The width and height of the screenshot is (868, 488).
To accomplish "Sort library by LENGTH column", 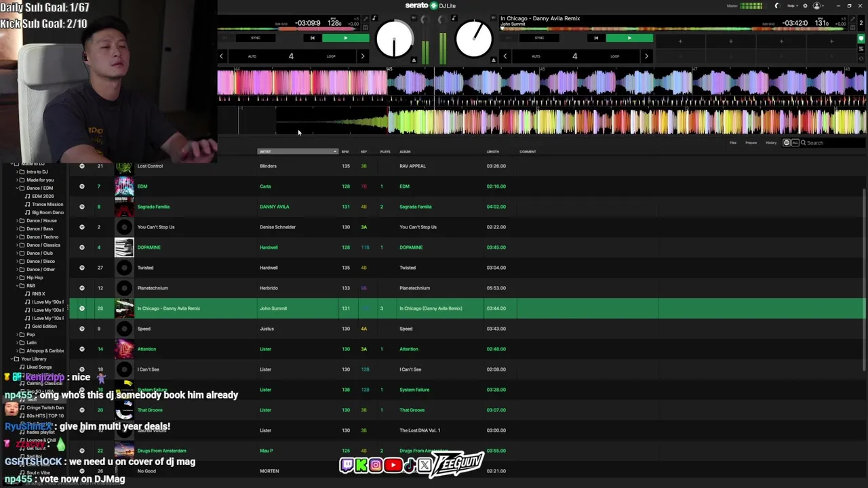I will coord(493,152).
